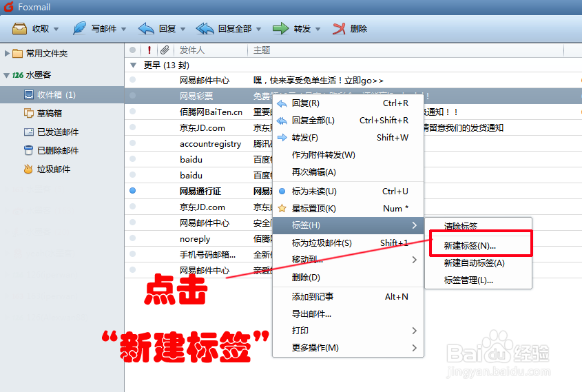582x392 pixels.
Task: Click the reply arrow icon in context menu
Action: tap(282, 103)
